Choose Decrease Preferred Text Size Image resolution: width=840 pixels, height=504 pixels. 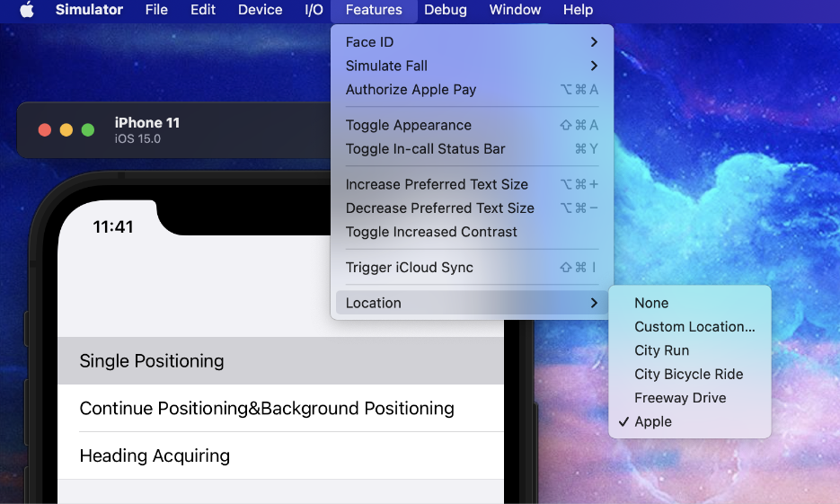point(472,208)
